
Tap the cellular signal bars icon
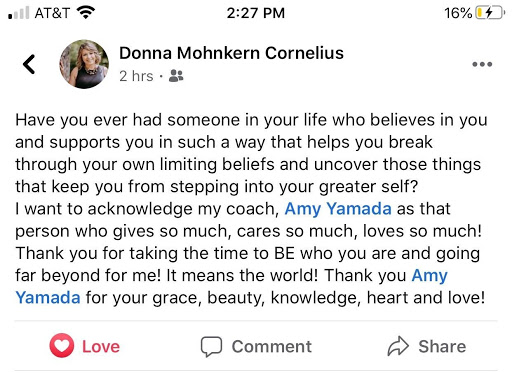coord(18,13)
